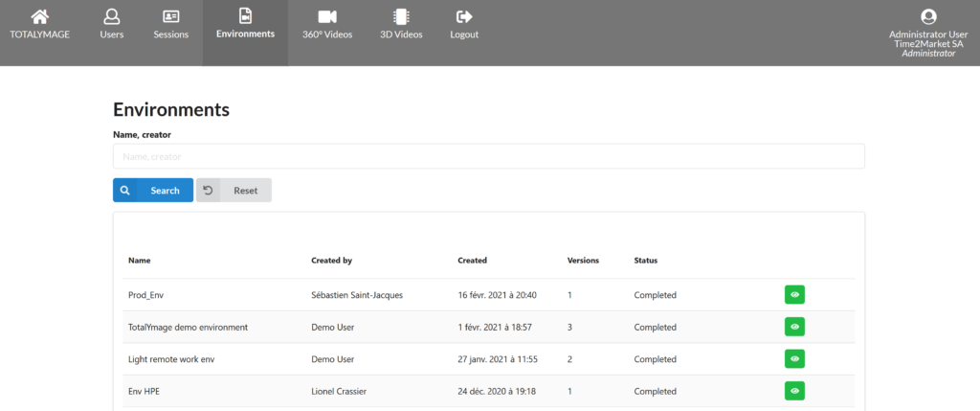
Task: Open Light remote work env eye button
Action: tap(794, 358)
